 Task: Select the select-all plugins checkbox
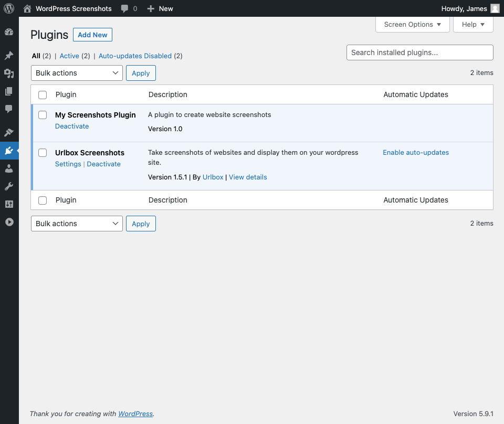43,94
